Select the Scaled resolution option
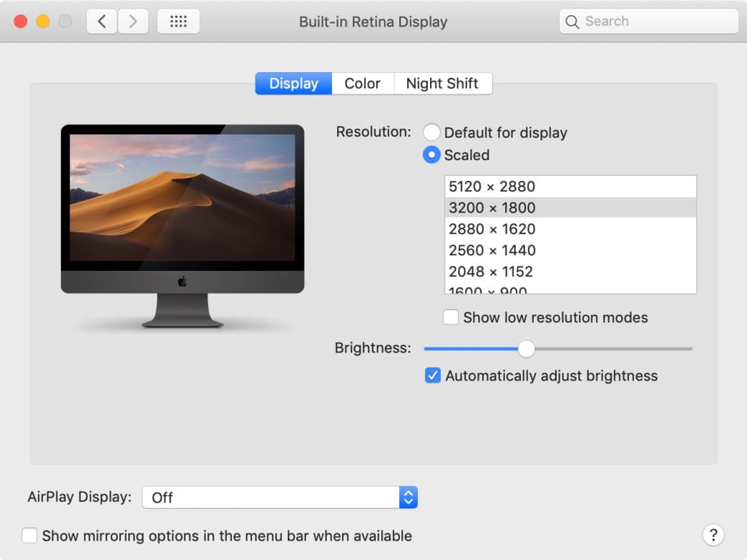The image size is (747, 560). click(431, 155)
